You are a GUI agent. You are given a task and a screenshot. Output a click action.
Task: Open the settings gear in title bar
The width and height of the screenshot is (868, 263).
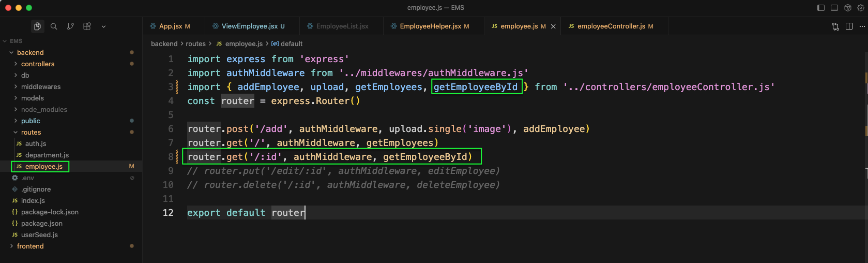(x=861, y=8)
